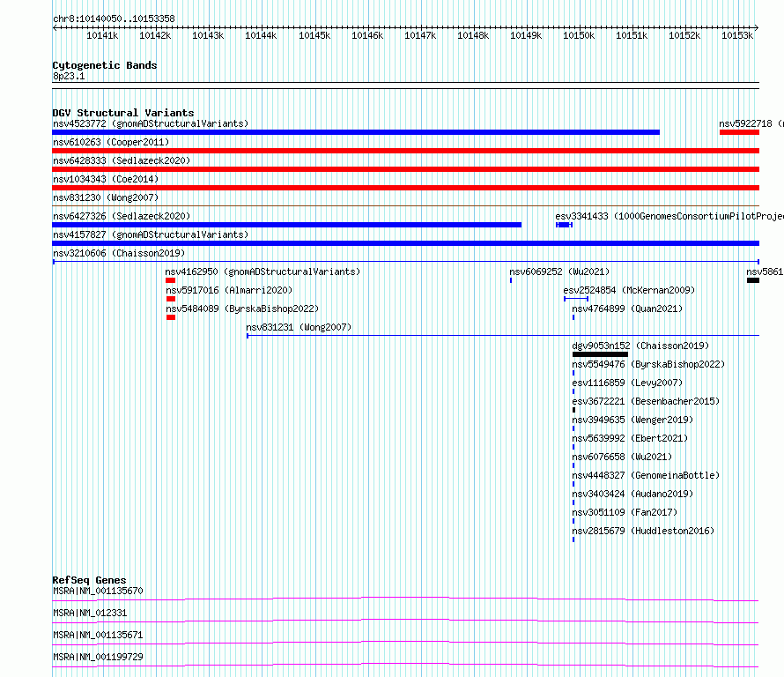Open MSRA|NM_001135670 RefSeq gene label
Viewport: 784px width, 677px height.
pos(98,591)
